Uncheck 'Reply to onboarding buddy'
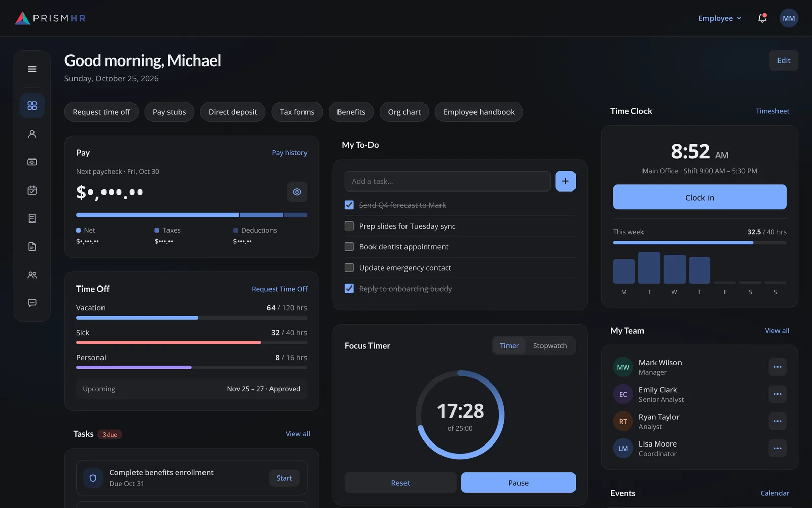 (349, 289)
